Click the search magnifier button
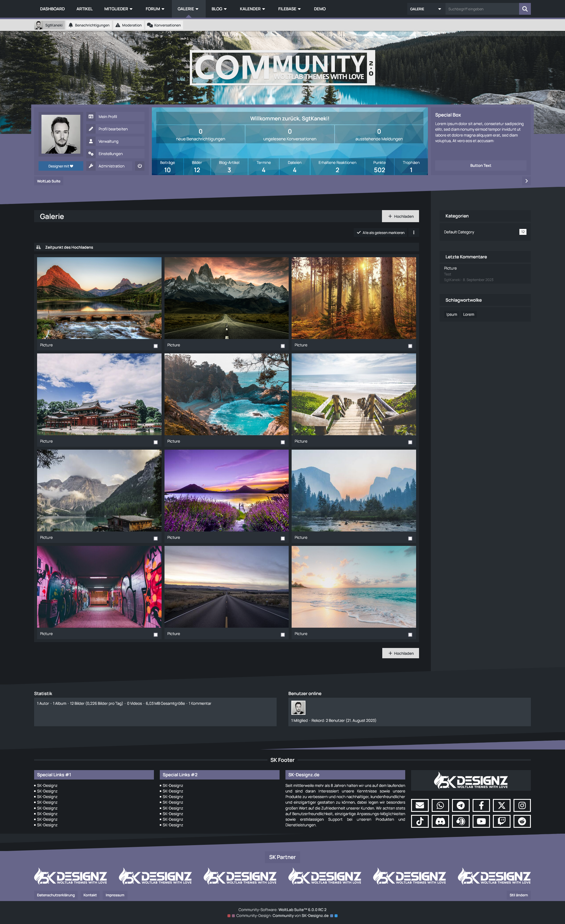 pyautogui.click(x=524, y=9)
